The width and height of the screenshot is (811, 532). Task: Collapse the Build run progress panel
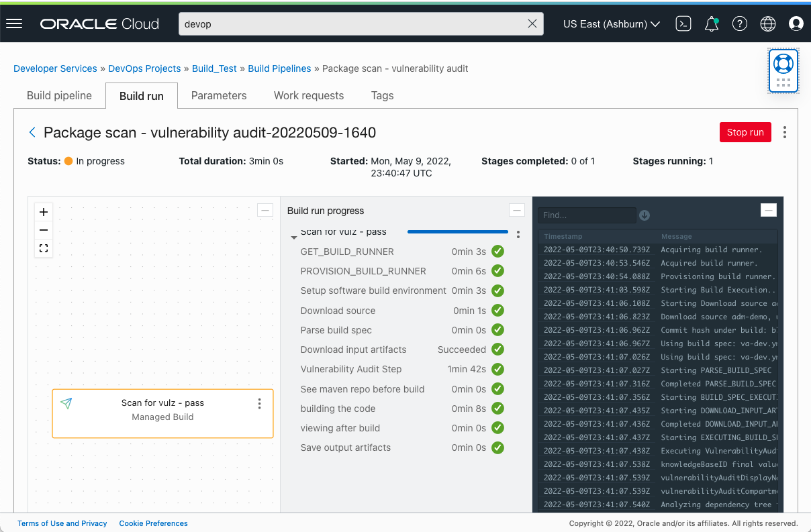[517, 210]
